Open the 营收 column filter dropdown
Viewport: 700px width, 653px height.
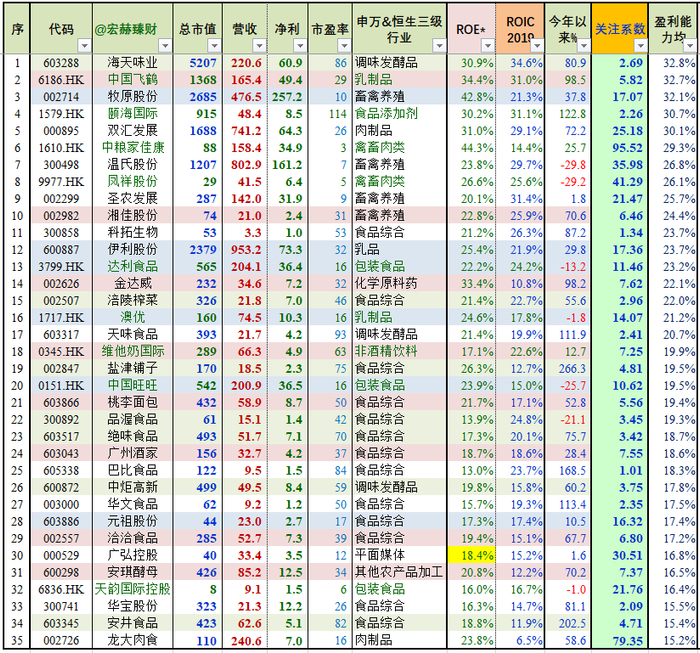[259, 46]
